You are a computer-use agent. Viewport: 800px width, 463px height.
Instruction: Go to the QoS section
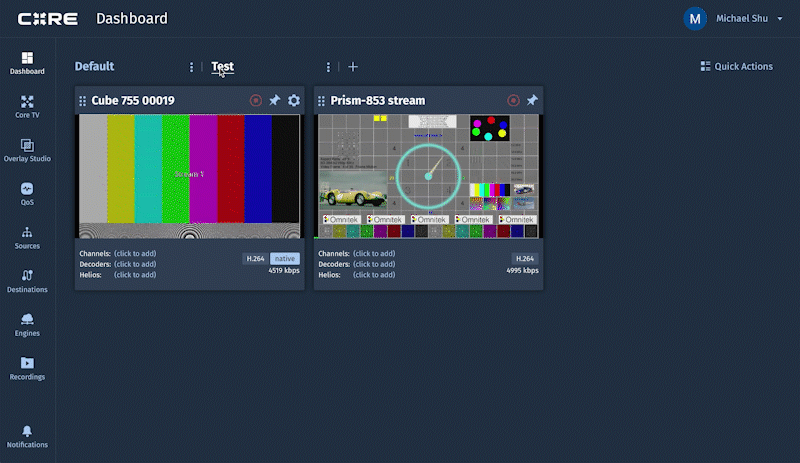click(x=27, y=193)
